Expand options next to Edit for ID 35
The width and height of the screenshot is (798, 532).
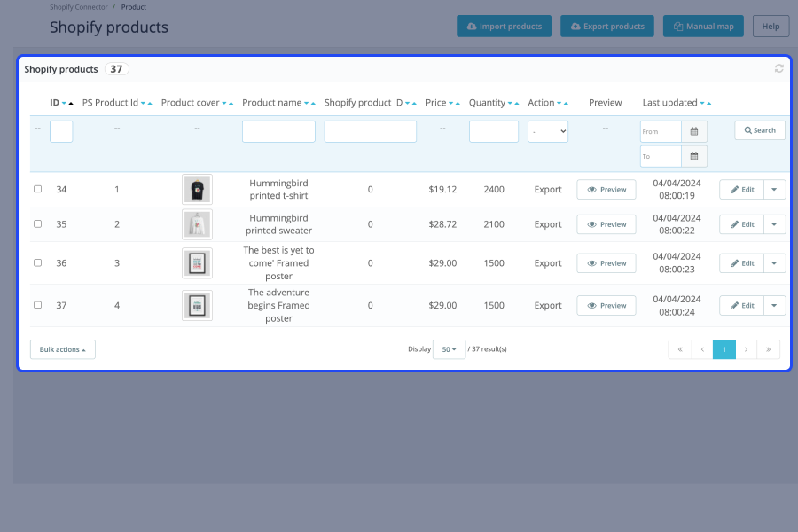[x=774, y=224]
